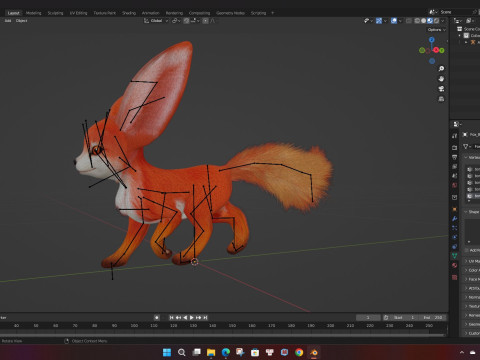
Task: Jump to the first frame in timeline
Action: coord(171,317)
